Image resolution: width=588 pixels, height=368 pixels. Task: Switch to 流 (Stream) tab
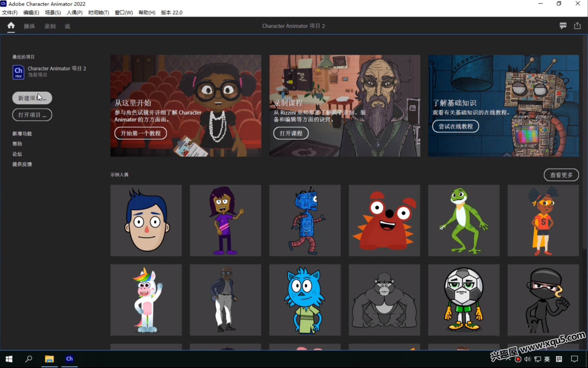pyautogui.click(x=67, y=26)
